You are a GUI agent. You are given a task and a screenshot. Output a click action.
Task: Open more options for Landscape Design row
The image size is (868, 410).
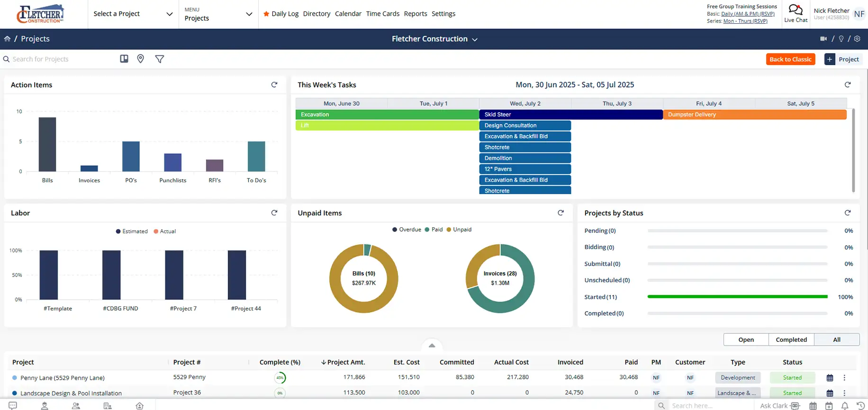844,393
